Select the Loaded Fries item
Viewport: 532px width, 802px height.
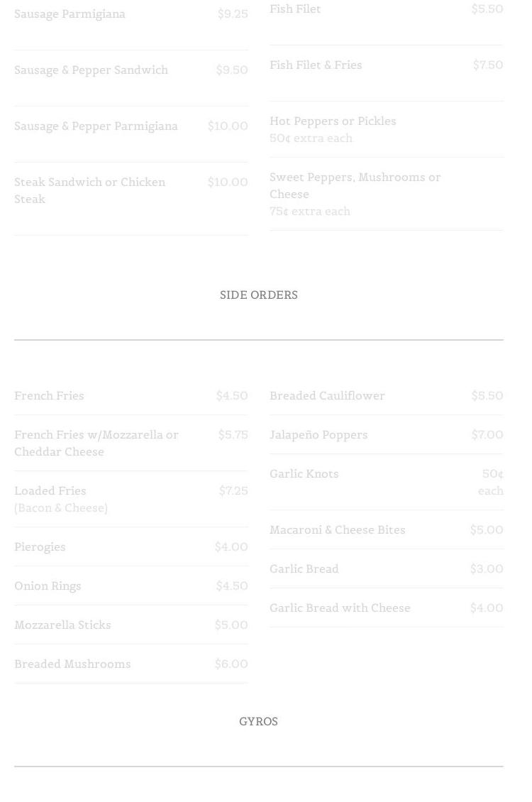click(x=50, y=491)
